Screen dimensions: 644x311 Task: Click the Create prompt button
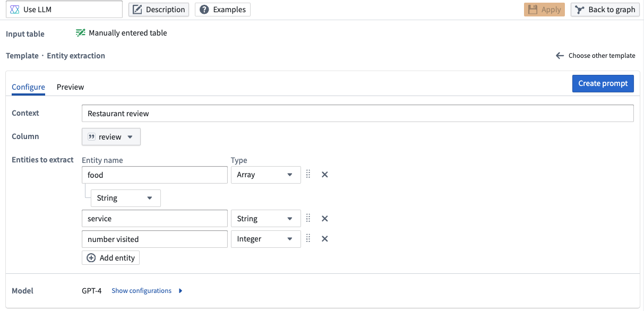pos(603,83)
